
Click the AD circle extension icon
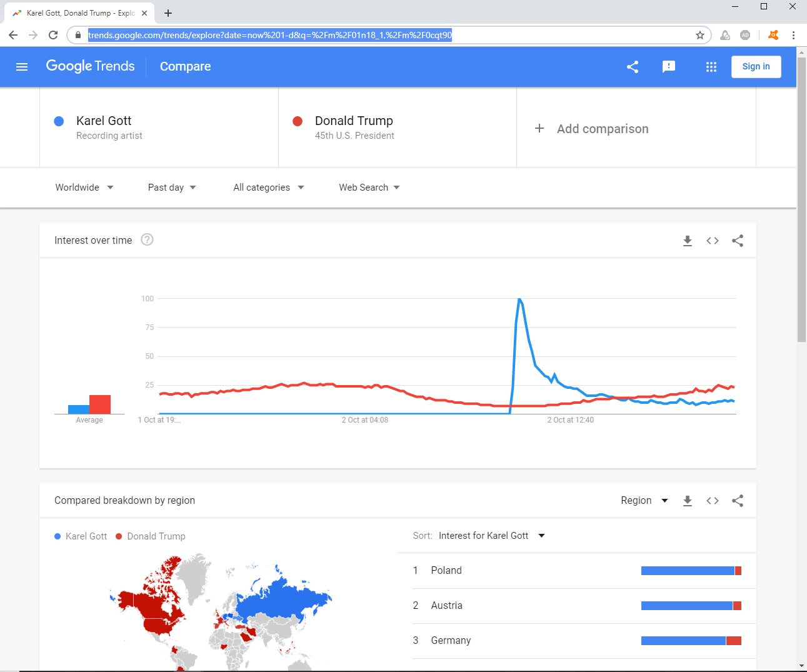click(745, 35)
